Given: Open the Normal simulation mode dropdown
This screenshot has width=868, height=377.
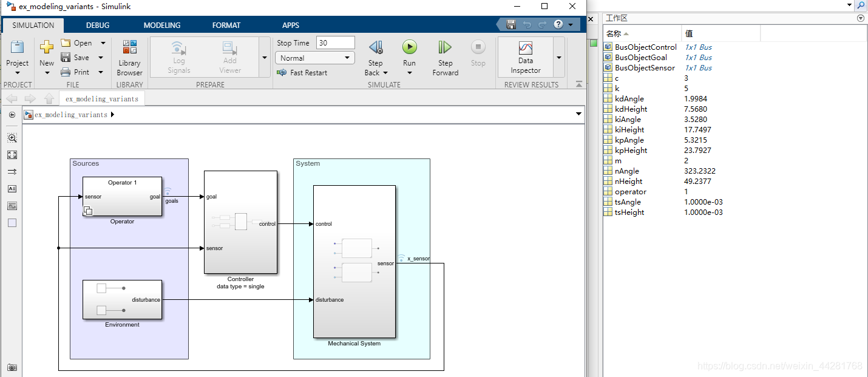Looking at the screenshot, I should 314,58.
